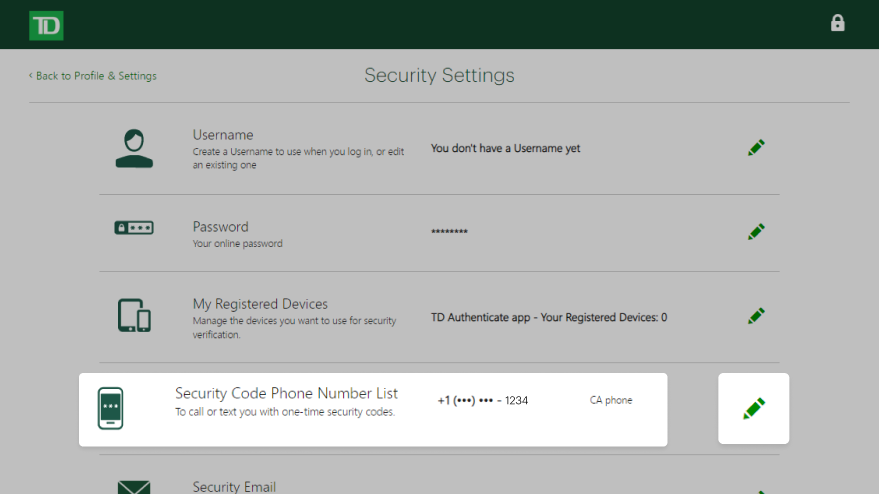Image resolution: width=879 pixels, height=494 pixels.
Task: Go back to Profile & Settings
Action: tap(92, 76)
